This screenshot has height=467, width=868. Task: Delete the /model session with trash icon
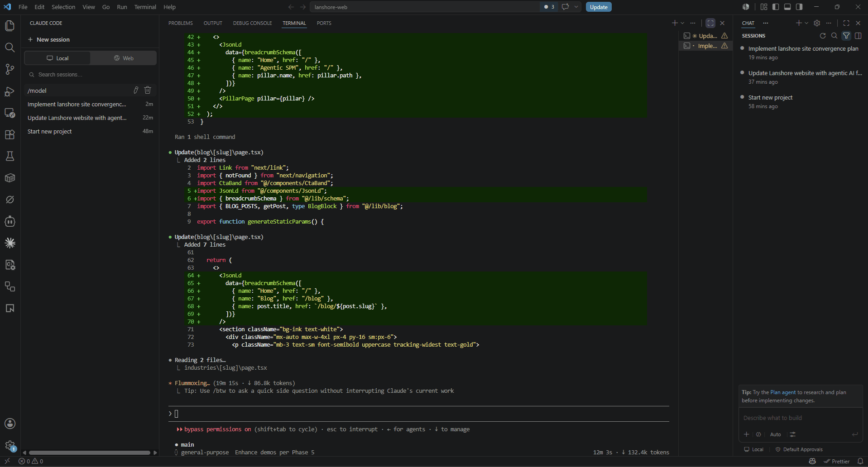pos(148,91)
